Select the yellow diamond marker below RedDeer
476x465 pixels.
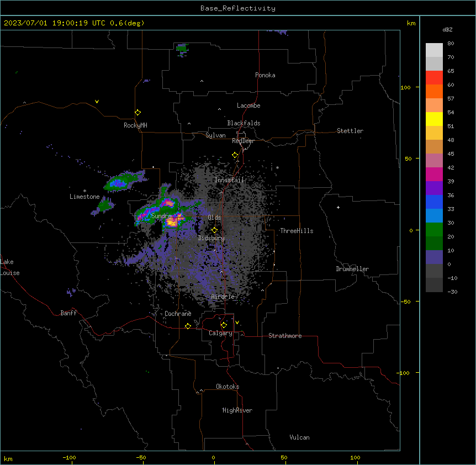tap(235, 155)
